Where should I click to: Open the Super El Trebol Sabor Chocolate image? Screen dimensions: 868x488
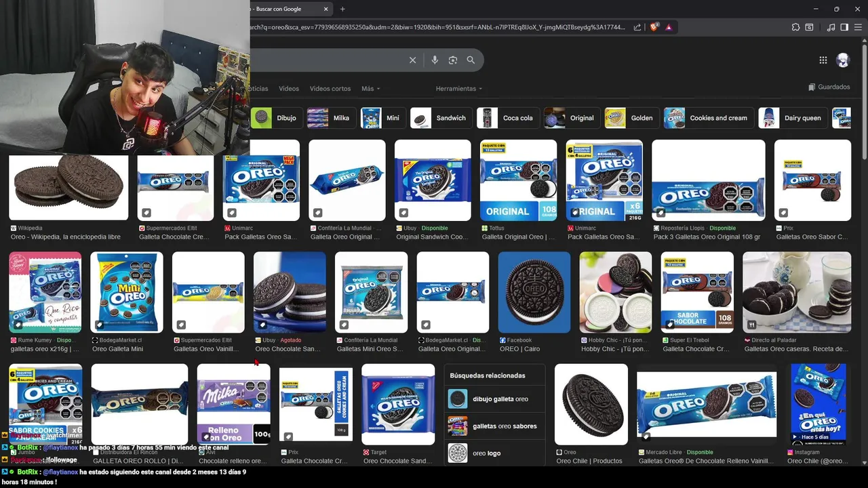697,292
